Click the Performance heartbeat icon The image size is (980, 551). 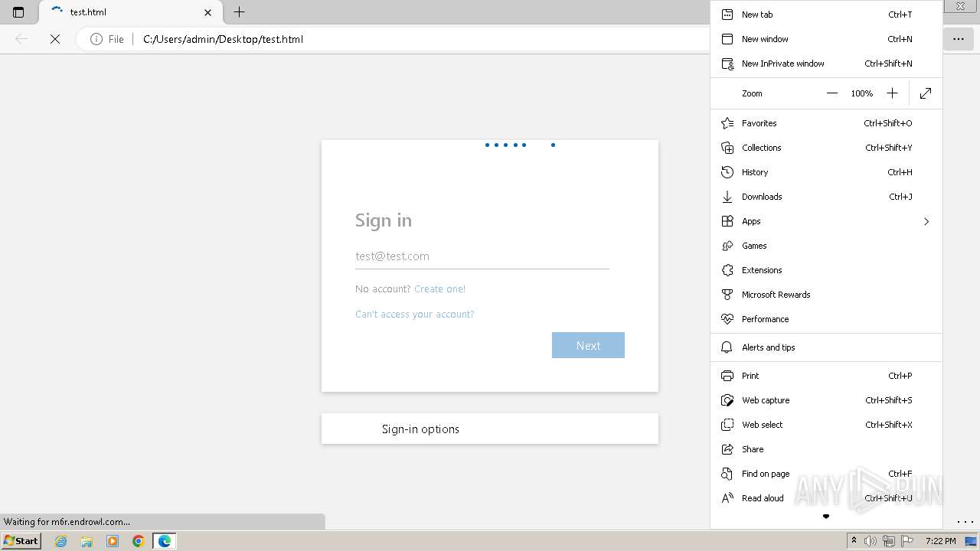click(x=727, y=319)
